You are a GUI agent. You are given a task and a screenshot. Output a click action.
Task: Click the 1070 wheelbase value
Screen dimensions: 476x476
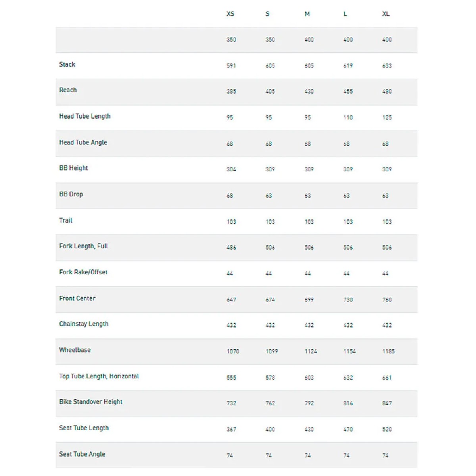coord(233,351)
